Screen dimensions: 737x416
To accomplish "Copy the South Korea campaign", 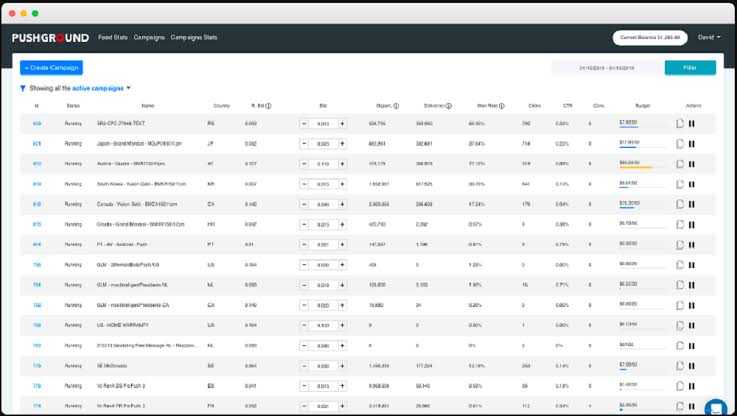I will pyautogui.click(x=679, y=184).
